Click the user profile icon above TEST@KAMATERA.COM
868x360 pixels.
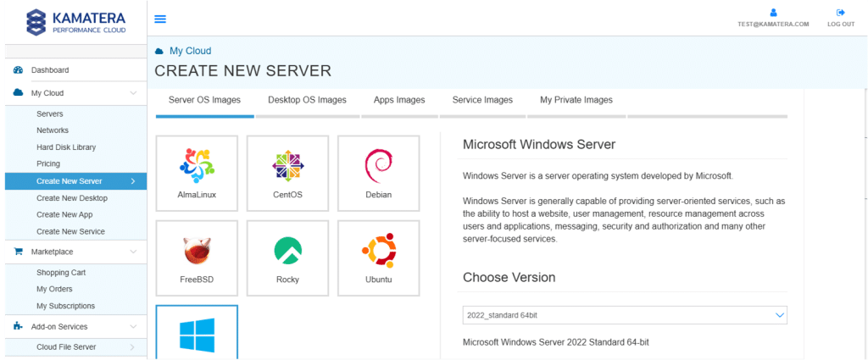(773, 12)
